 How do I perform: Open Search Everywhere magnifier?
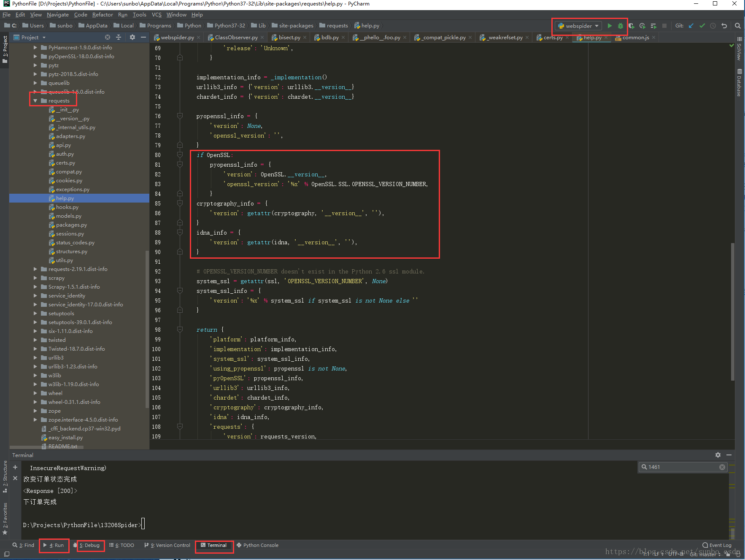(738, 26)
